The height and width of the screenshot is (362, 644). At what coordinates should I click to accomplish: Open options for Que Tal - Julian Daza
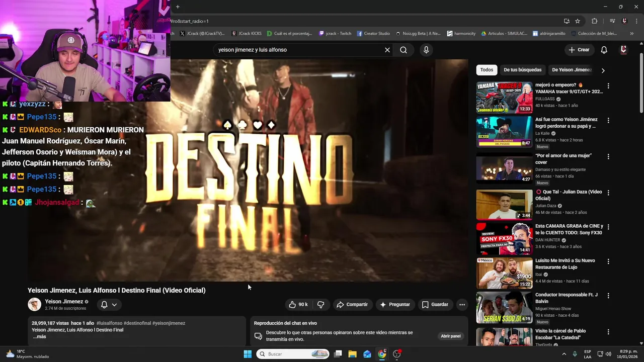coord(608,193)
